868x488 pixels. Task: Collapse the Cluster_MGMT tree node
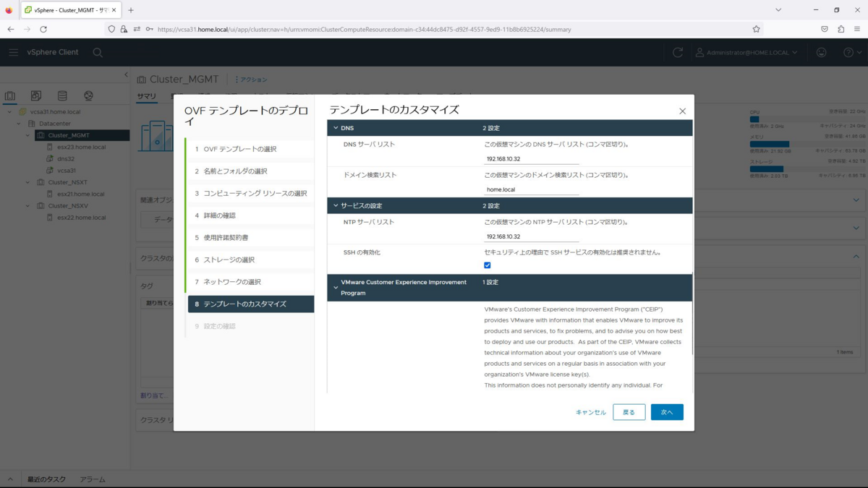pos(28,135)
